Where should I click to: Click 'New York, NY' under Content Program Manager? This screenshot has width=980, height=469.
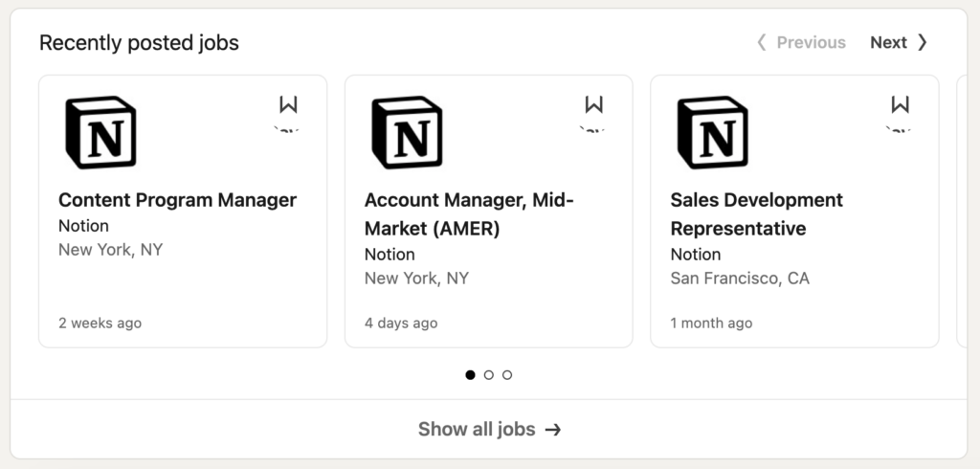point(111,250)
